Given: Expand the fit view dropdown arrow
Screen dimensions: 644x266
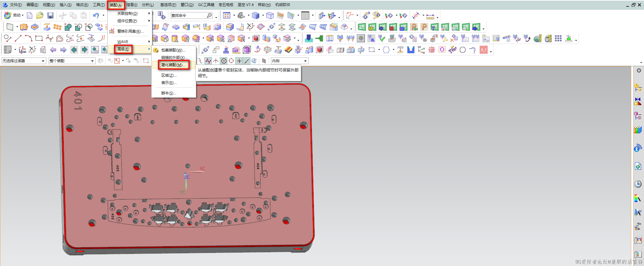Looking at the screenshot, I should pos(234,15).
